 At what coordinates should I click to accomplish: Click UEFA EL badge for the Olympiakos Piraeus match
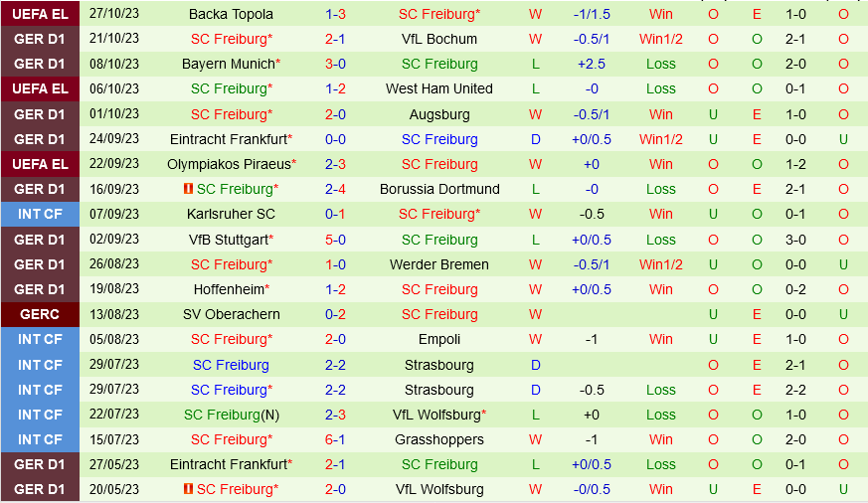[40, 164]
